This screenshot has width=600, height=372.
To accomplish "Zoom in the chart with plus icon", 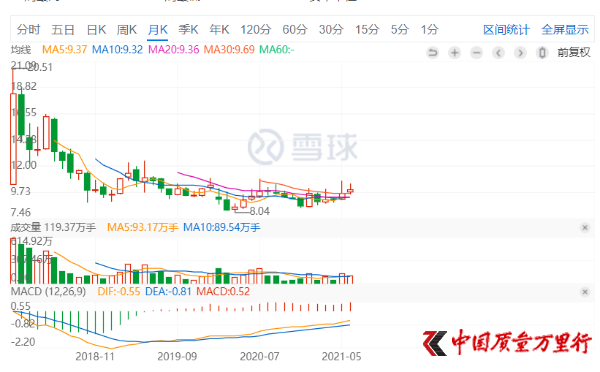I will point(455,52).
